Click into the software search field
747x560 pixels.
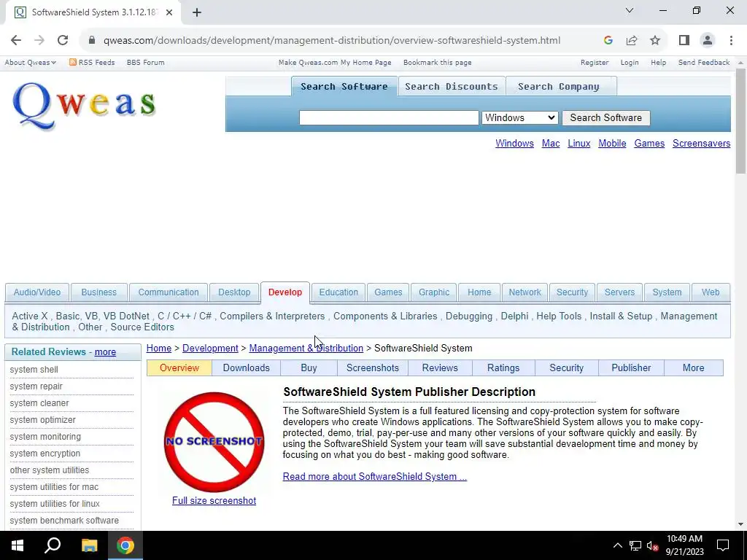coord(389,117)
